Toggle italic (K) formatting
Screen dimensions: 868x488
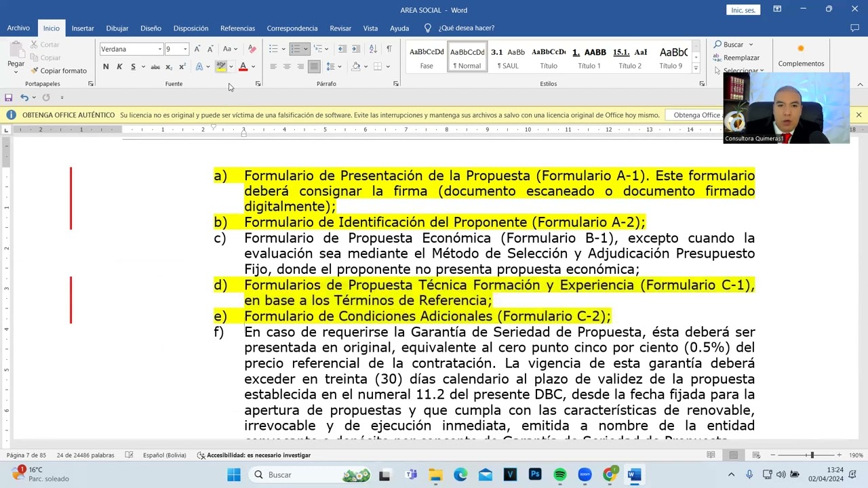pyautogui.click(x=119, y=66)
